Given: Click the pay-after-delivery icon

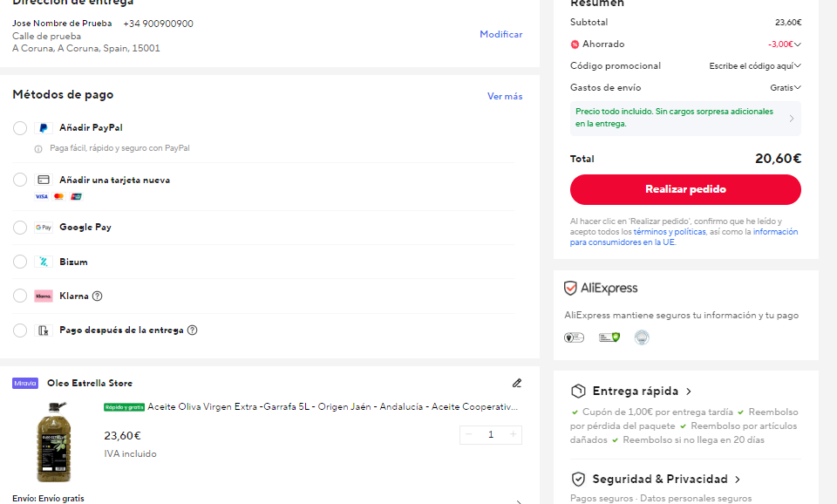Looking at the screenshot, I should pos(44,330).
